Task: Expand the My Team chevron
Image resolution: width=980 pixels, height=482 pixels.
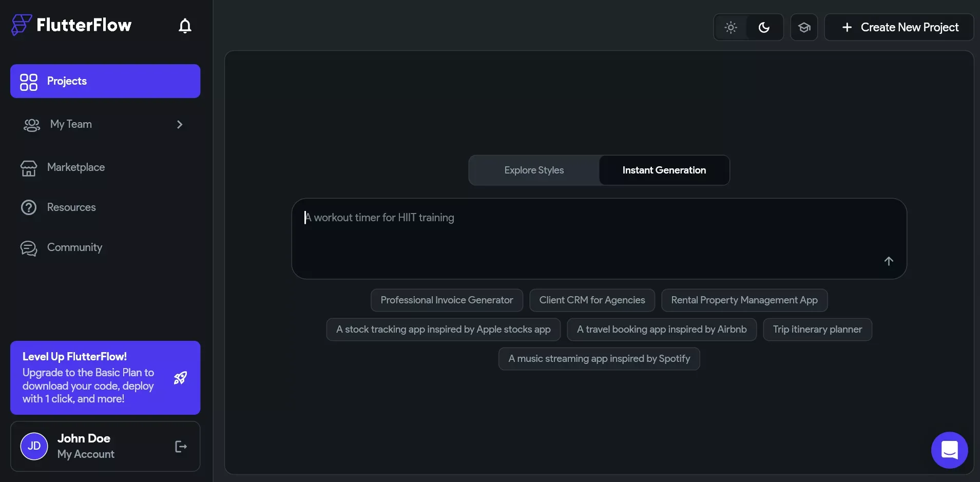Action: click(x=180, y=125)
